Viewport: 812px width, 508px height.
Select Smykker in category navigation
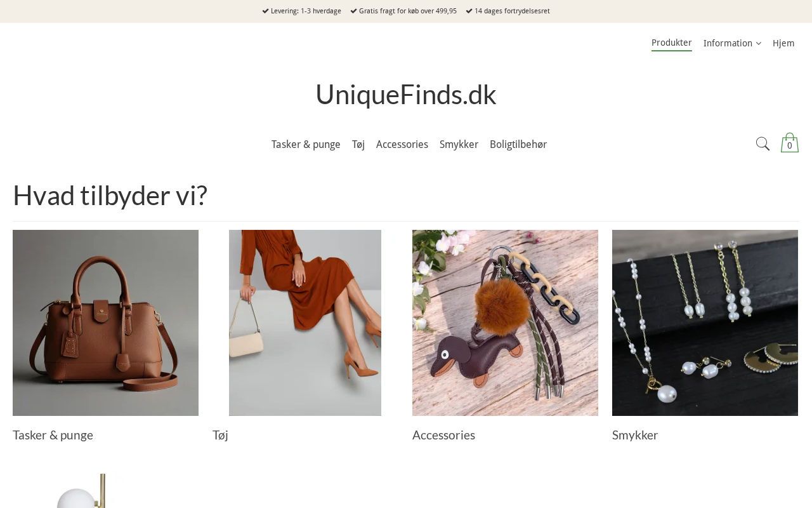(459, 145)
